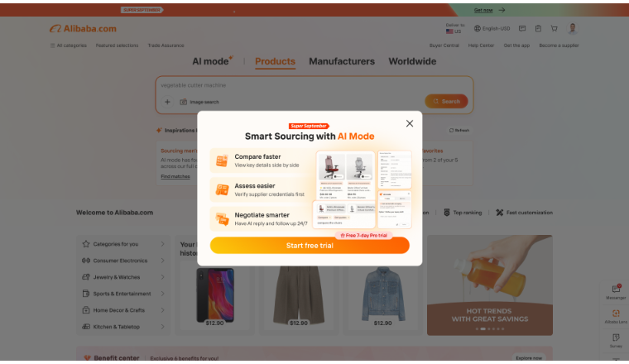Click the Negotiate smarter feature row
Screen dimensions: 629x364
click(x=261, y=219)
